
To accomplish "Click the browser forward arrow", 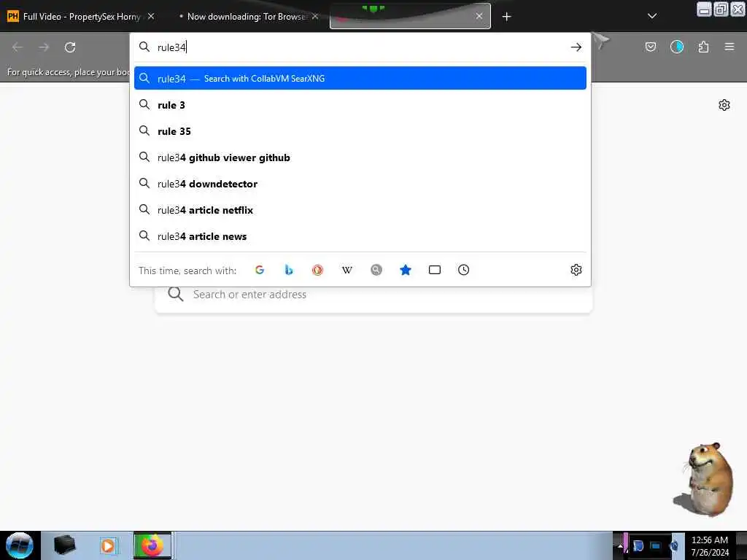I will (44, 47).
